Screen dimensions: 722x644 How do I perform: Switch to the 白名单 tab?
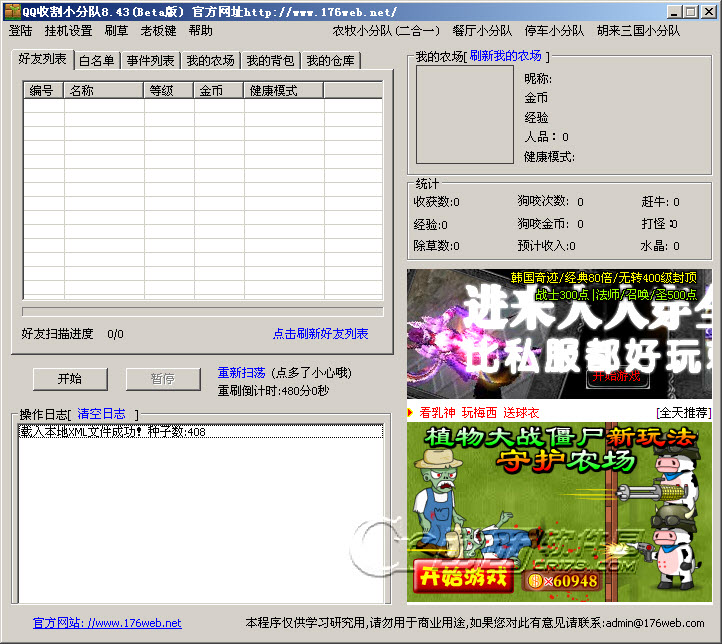coord(97,61)
